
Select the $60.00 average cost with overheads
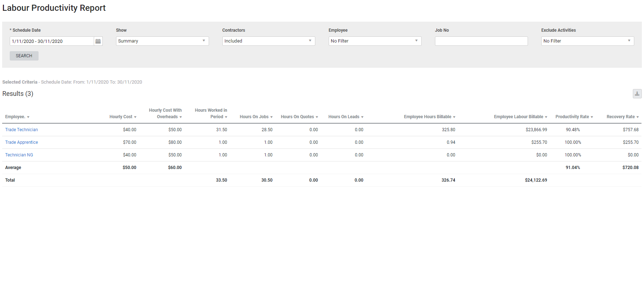pos(175,168)
